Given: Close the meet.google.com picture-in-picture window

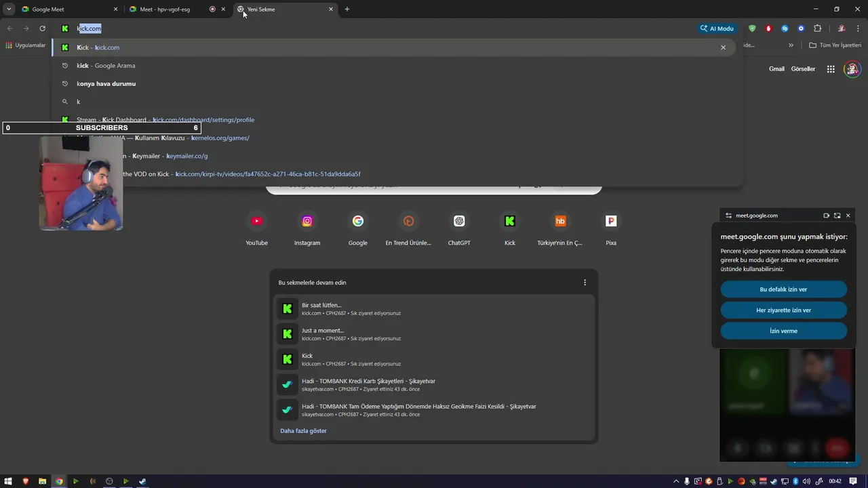Looking at the screenshot, I should click(x=848, y=216).
